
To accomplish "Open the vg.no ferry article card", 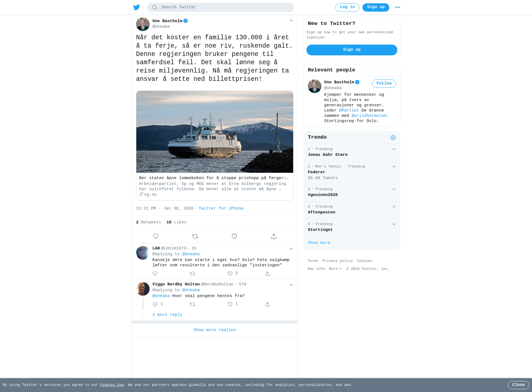I will [215, 146].
